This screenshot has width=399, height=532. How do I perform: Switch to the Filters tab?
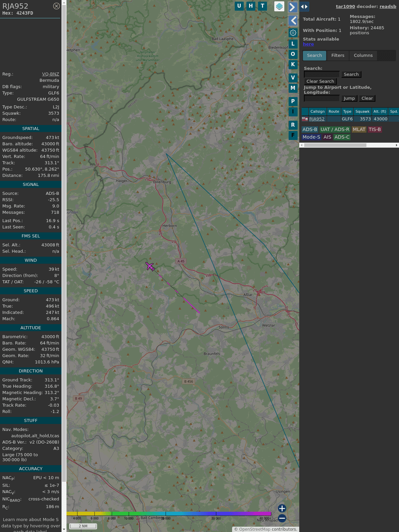338,56
